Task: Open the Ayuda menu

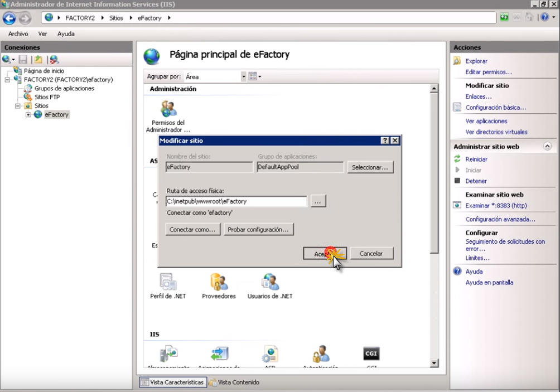Action: 66,34
